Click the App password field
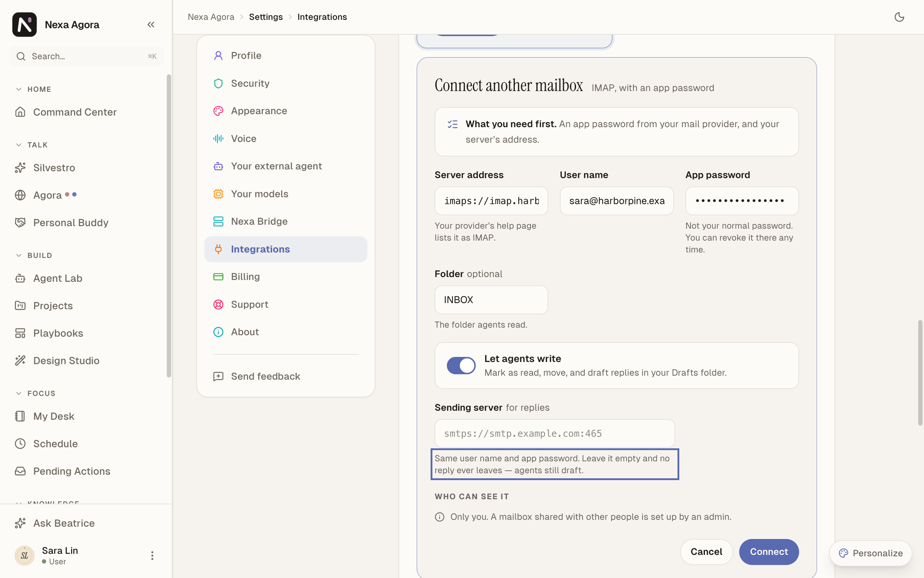The height and width of the screenshot is (578, 924). 742,201
